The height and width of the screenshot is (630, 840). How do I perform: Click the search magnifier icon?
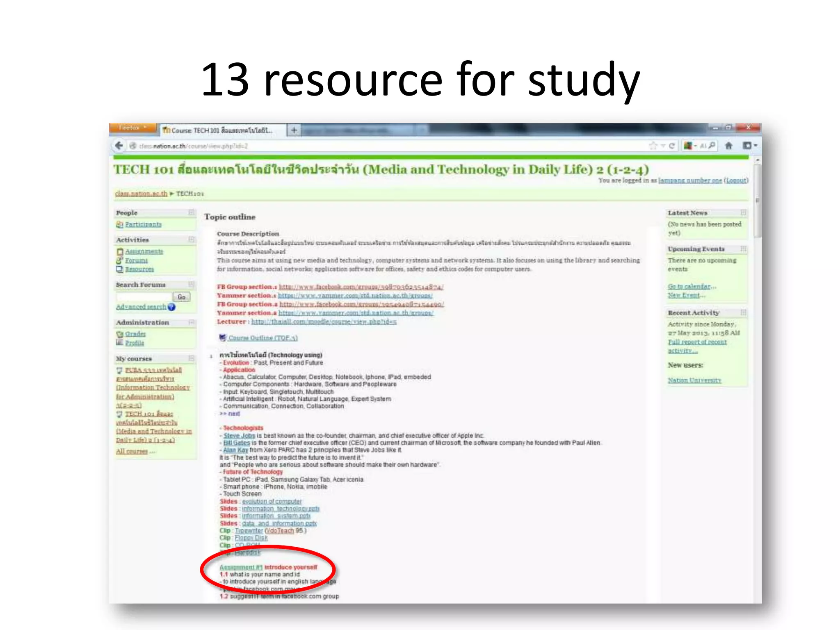[x=712, y=145]
